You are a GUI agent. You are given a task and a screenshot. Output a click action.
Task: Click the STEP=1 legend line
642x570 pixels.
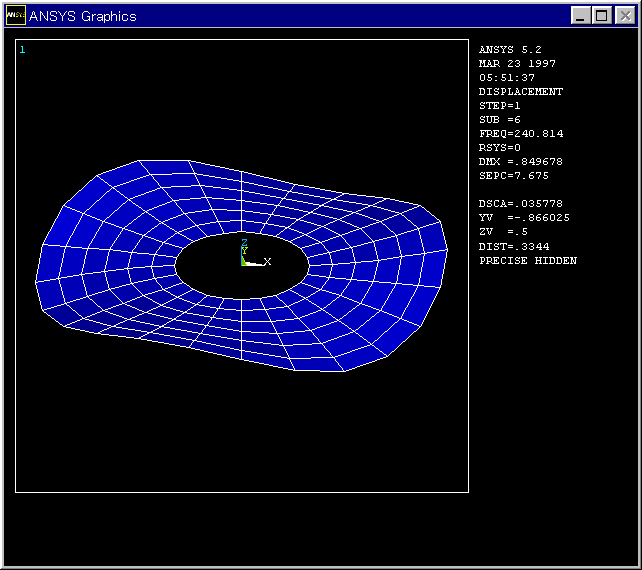click(x=499, y=105)
